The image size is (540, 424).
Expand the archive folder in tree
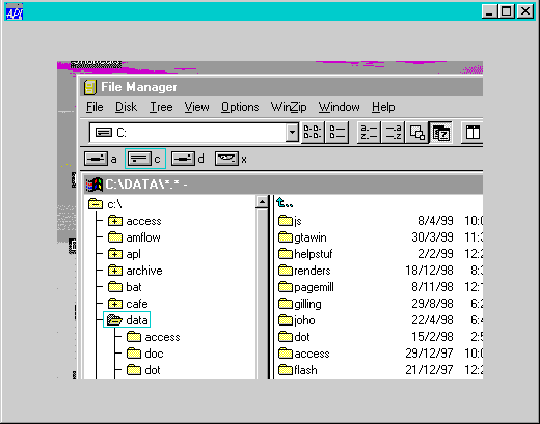(115, 271)
